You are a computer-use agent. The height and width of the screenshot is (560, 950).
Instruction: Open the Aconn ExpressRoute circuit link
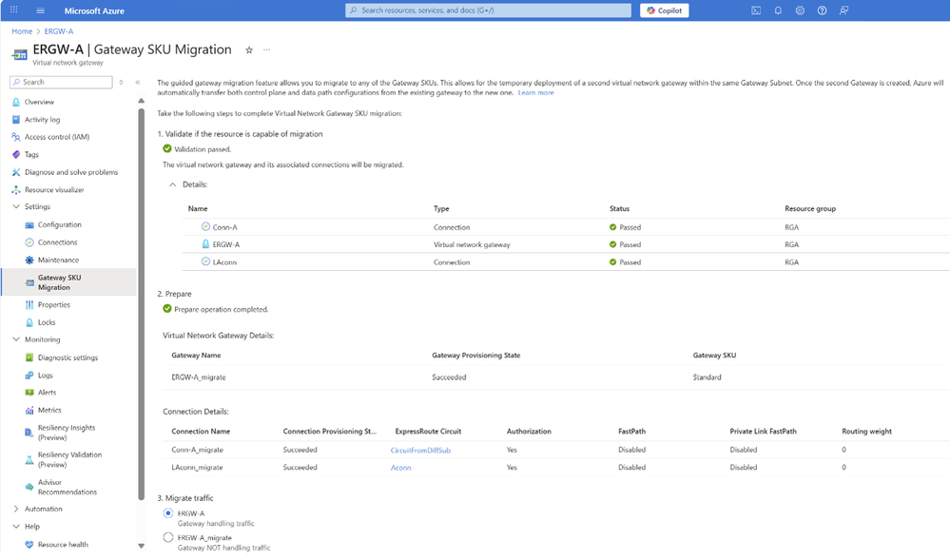400,468
